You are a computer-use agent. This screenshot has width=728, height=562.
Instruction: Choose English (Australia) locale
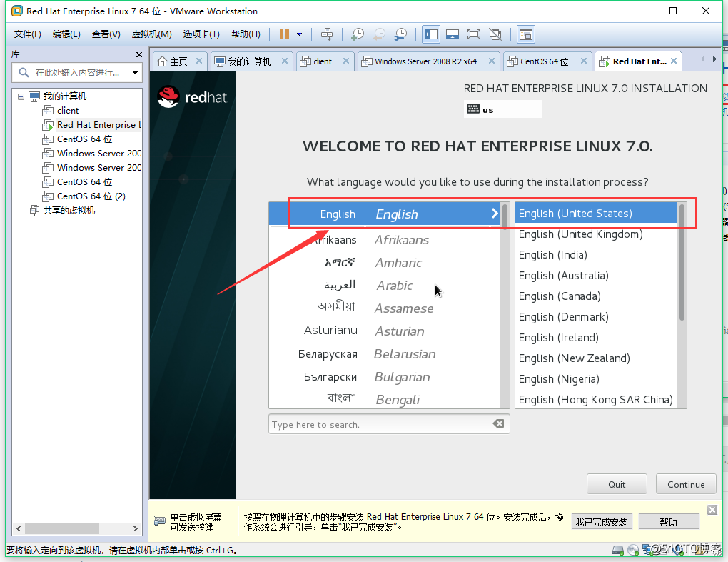[x=596, y=276]
